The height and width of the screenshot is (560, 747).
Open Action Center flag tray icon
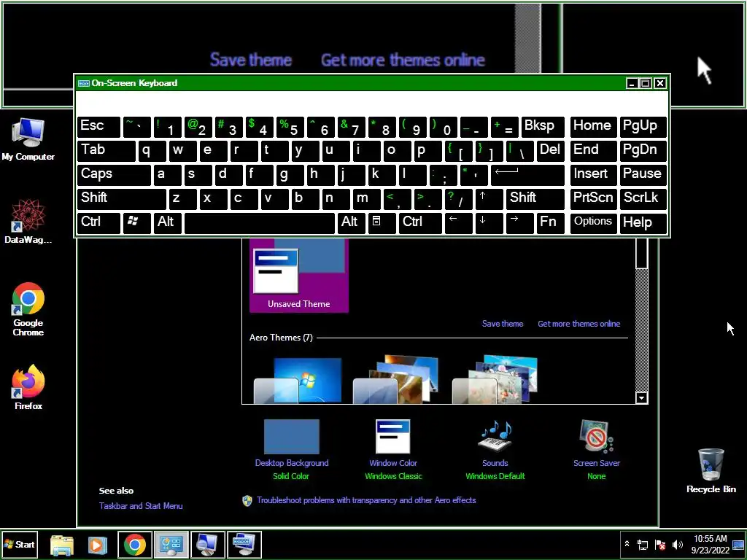[660, 545]
